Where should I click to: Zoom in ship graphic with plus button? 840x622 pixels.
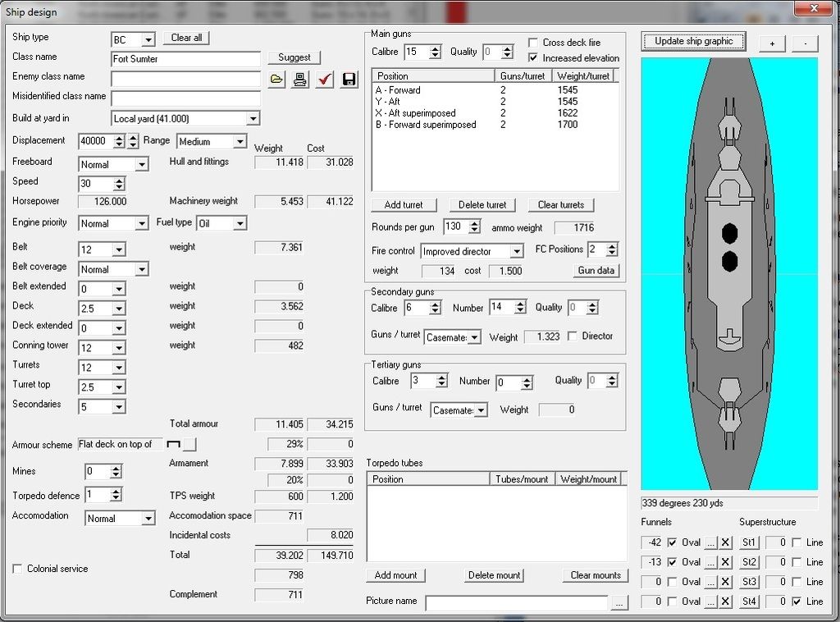point(772,43)
